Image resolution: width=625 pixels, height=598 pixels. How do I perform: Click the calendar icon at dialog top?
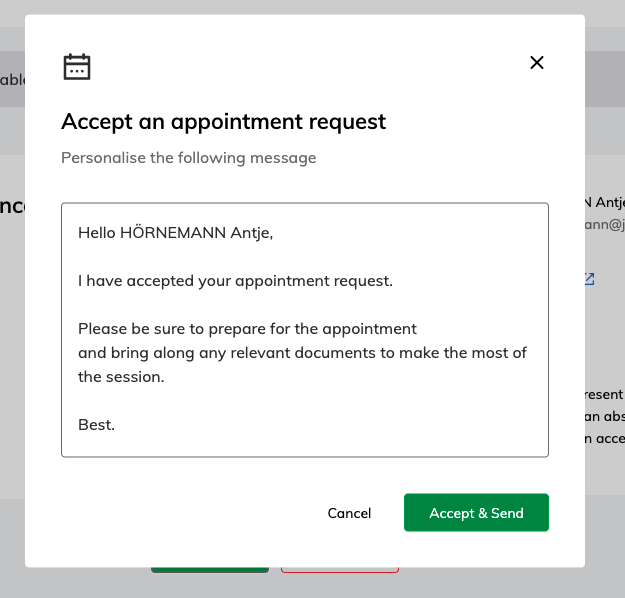coord(77,67)
